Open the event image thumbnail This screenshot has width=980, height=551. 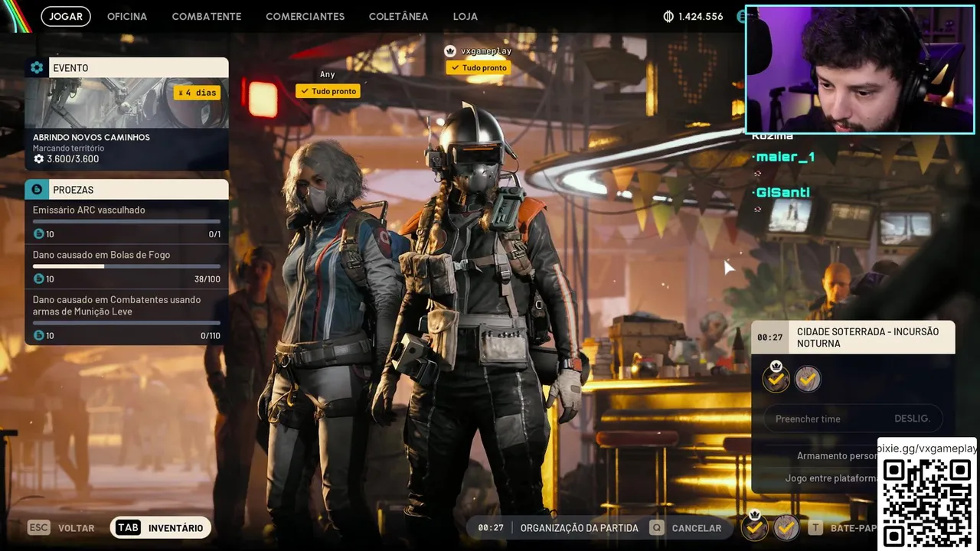point(126,103)
